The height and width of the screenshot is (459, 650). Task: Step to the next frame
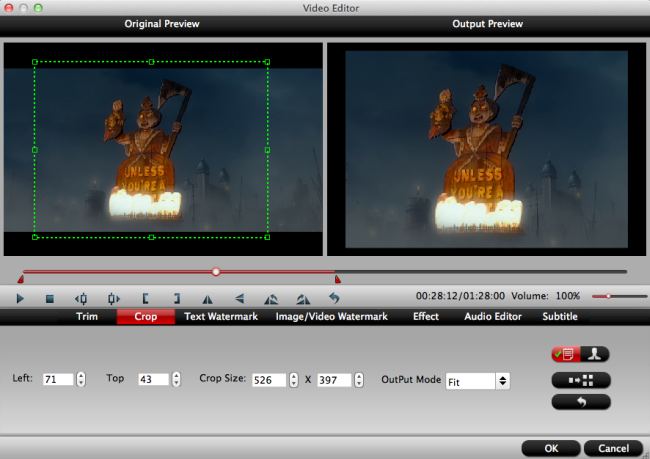tap(114, 299)
